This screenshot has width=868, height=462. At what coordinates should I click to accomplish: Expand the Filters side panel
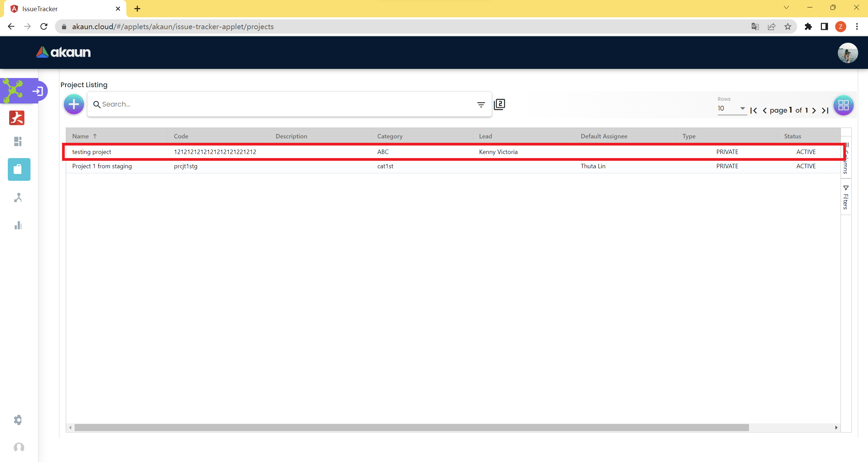(x=846, y=197)
